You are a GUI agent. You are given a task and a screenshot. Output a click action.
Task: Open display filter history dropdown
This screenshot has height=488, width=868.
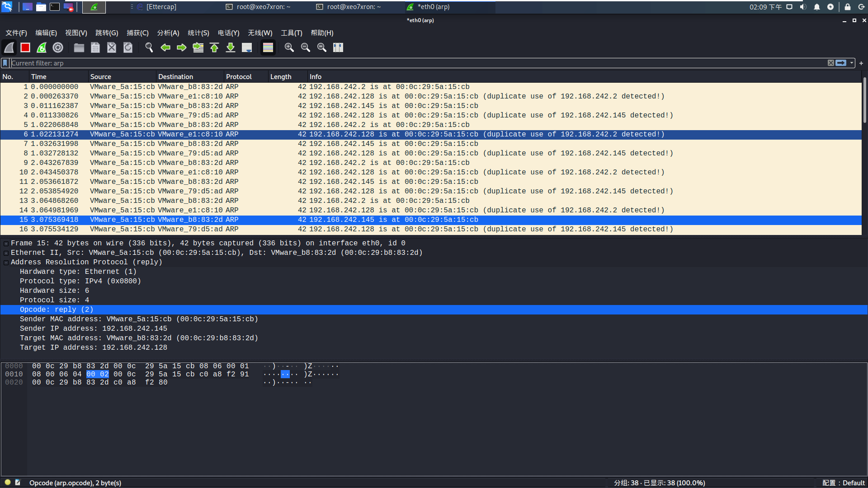pos(852,63)
